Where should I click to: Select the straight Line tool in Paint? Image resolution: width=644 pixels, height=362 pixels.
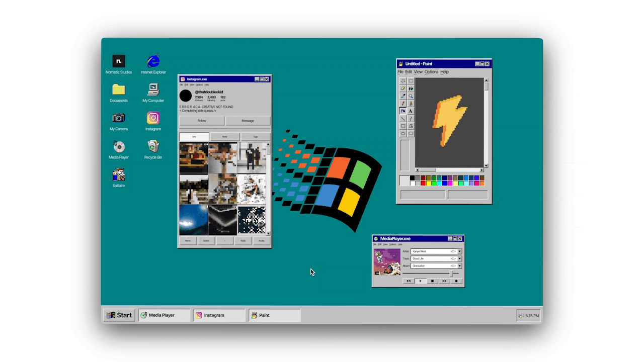coord(403,118)
